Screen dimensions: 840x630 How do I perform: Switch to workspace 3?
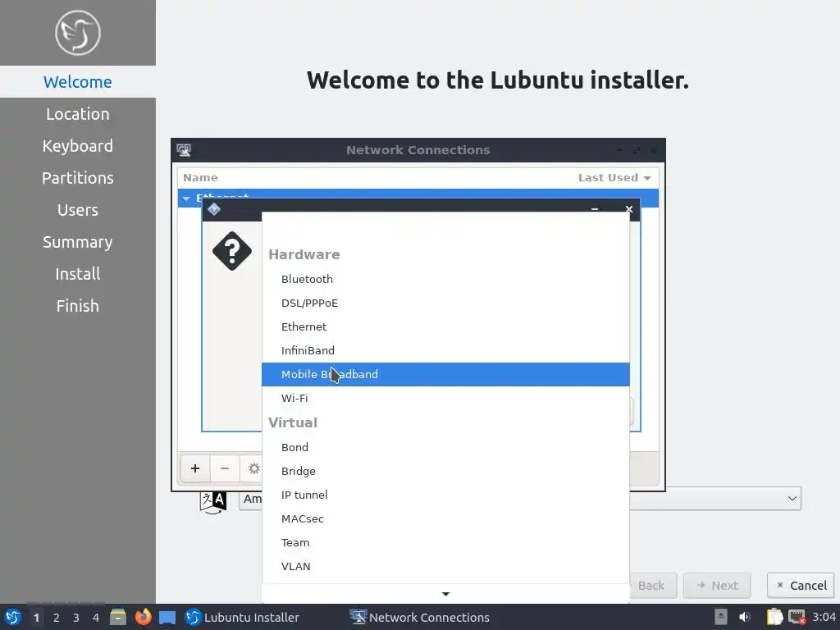pyautogui.click(x=76, y=618)
